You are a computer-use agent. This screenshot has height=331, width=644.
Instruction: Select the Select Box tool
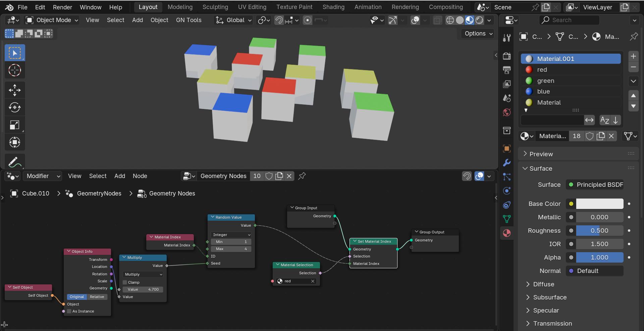pyautogui.click(x=15, y=53)
